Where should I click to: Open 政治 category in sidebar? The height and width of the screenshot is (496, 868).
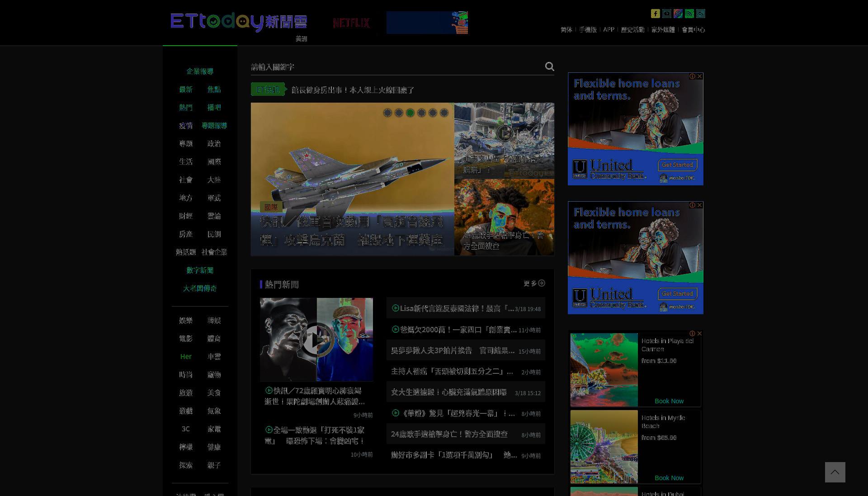coord(214,144)
